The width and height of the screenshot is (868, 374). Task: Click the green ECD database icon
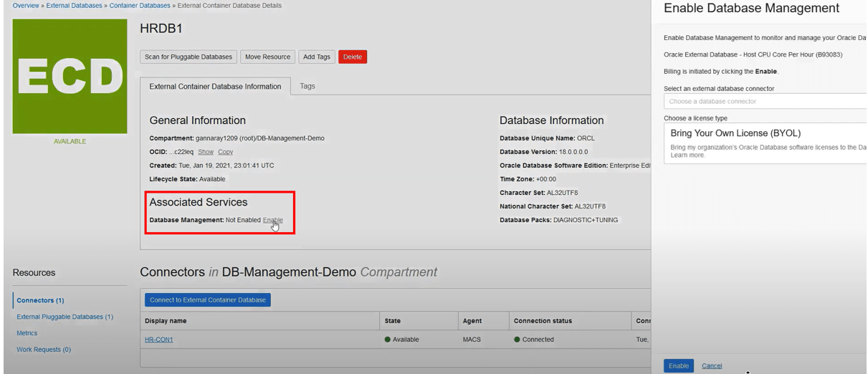click(x=70, y=76)
